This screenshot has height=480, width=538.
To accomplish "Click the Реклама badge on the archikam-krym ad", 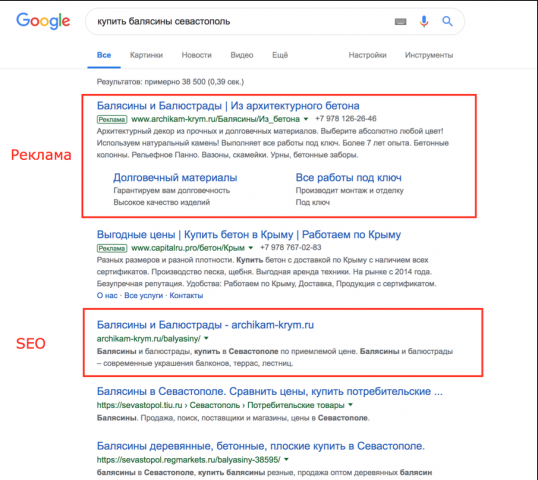I will [112, 119].
